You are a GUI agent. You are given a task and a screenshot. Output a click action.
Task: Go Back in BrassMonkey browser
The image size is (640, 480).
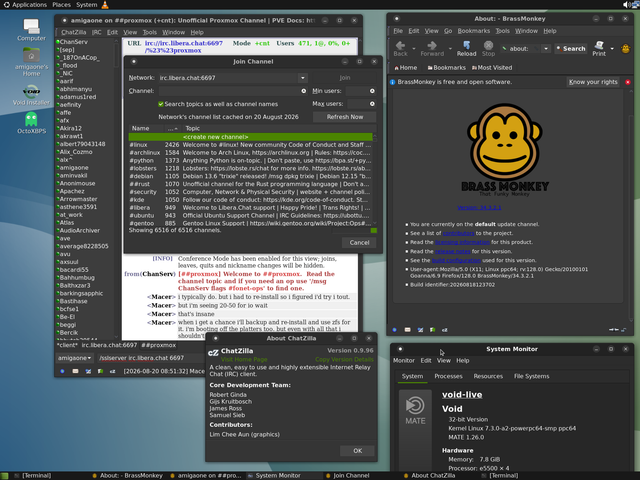pyautogui.click(x=400, y=48)
